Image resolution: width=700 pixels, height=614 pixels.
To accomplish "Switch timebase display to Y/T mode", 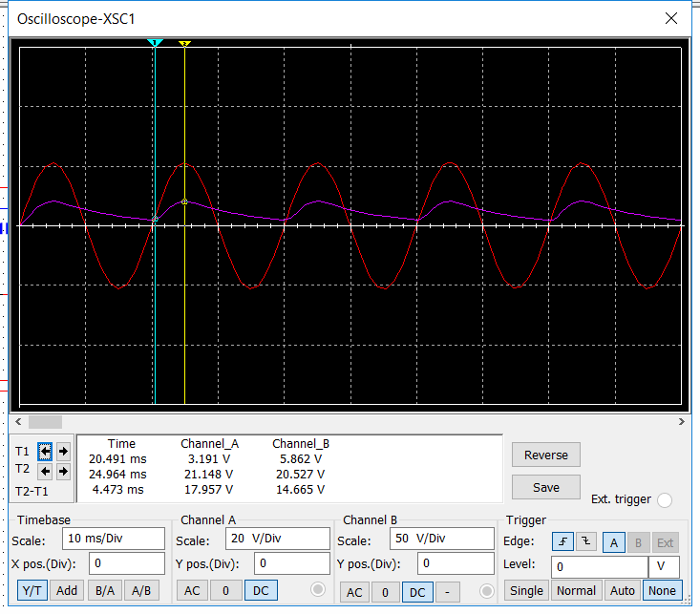I will click(x=33, y=591).
